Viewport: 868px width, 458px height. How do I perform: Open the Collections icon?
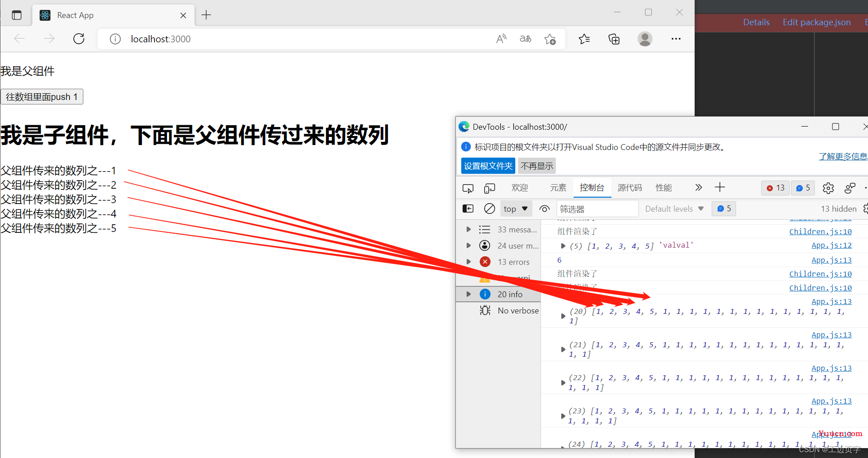coord(614,39)
